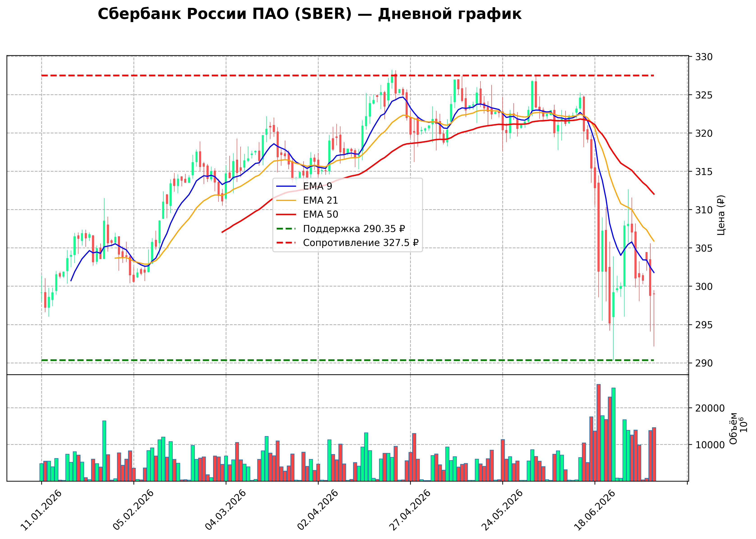Click the orange EMA 21 legend swatch
This screenshot has width=756, height=539.
tap(286, 200)
